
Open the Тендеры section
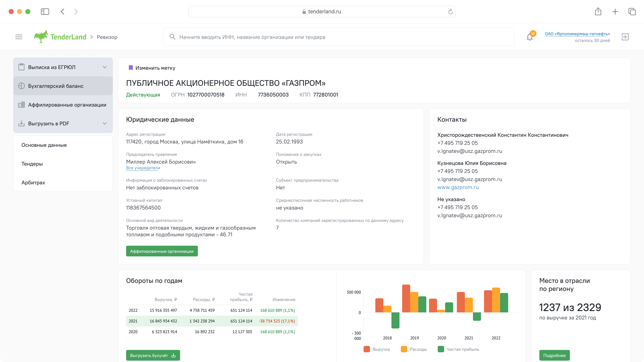point(32,164)
